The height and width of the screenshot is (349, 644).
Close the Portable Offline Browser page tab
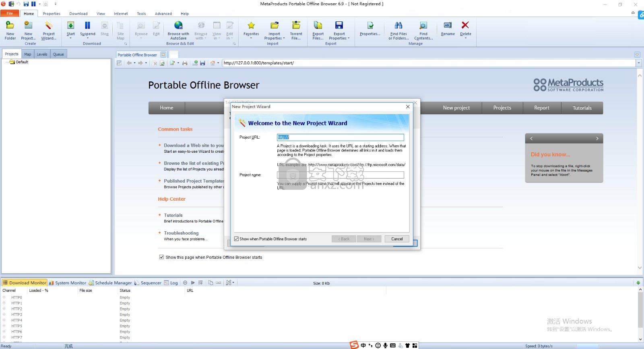click(163, 54)
